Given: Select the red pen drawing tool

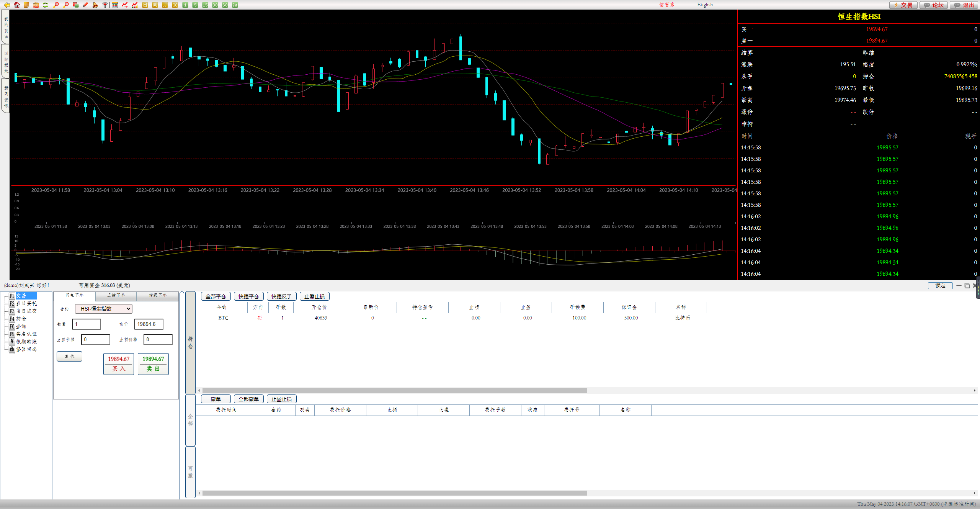Looking at the screenshot, I should pyautogui.click(x=85, y=5).
